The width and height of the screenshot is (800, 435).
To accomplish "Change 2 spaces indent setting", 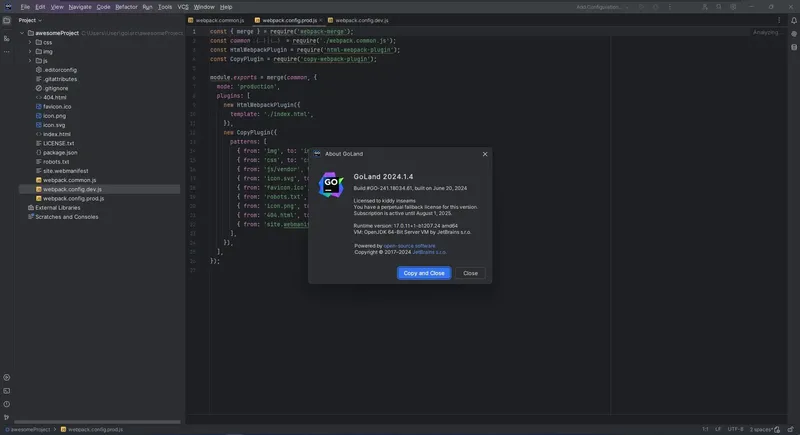I will [761, 429].
